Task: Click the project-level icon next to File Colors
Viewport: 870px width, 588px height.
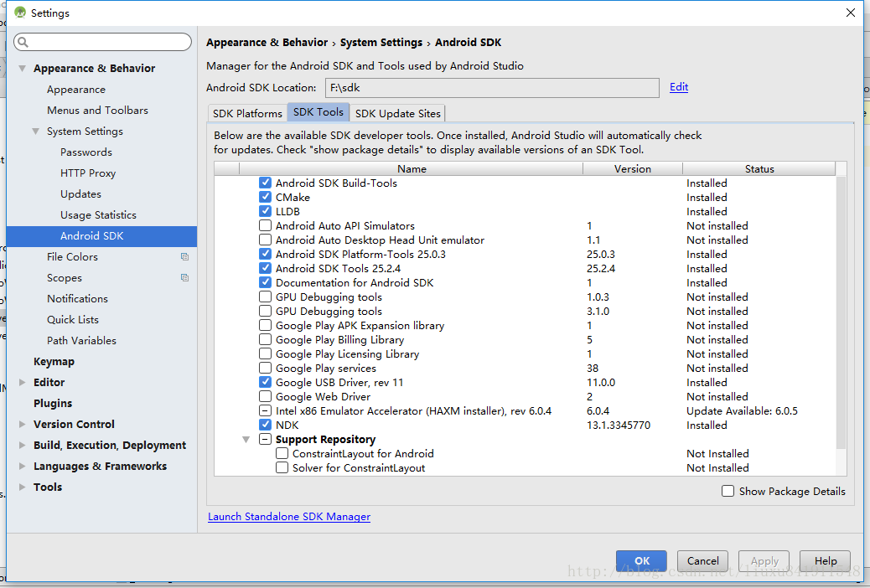Action: tap(184, 257)
